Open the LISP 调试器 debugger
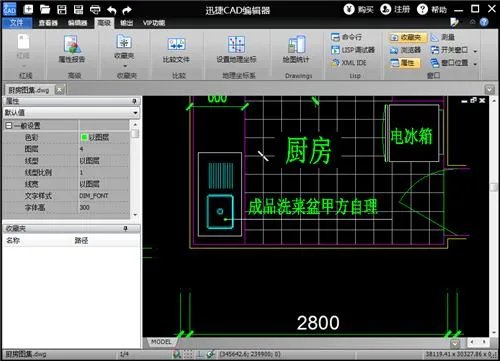 pos(353,50)
